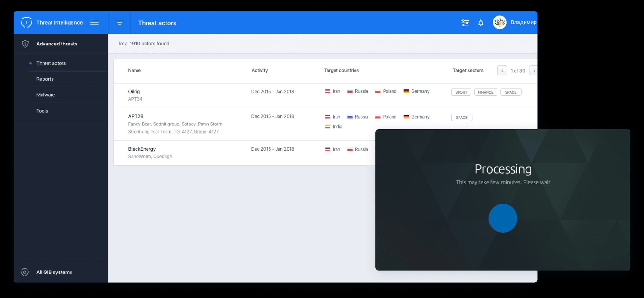Click the Advanced threats shield icon
Screen dimensions: 644x298
tap(25, 44)
